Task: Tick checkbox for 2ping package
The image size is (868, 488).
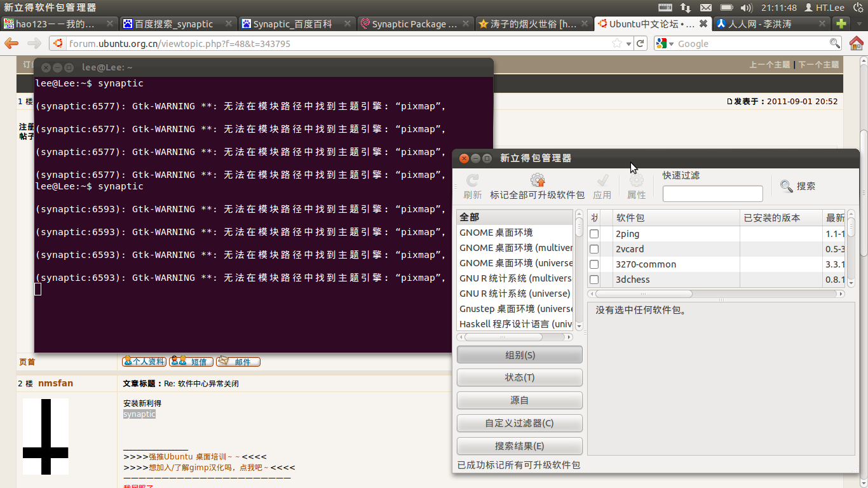Action: 594,234
